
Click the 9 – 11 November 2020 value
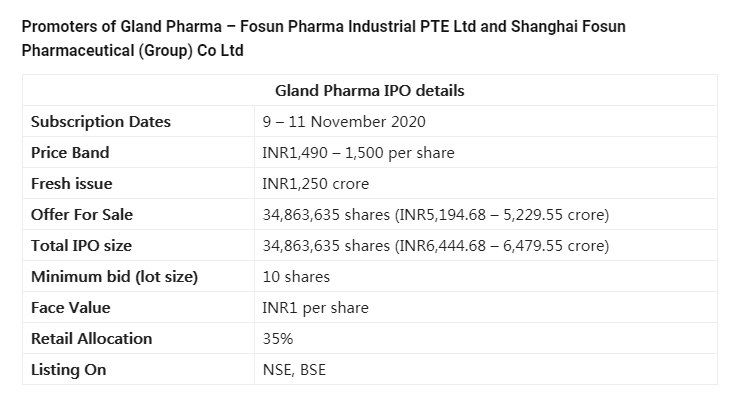(344, 122)
